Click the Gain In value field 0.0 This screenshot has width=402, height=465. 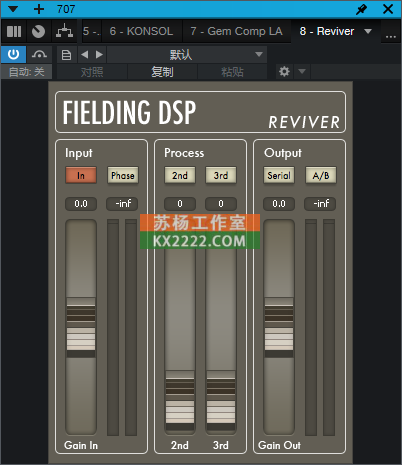(x=81, y=204)
